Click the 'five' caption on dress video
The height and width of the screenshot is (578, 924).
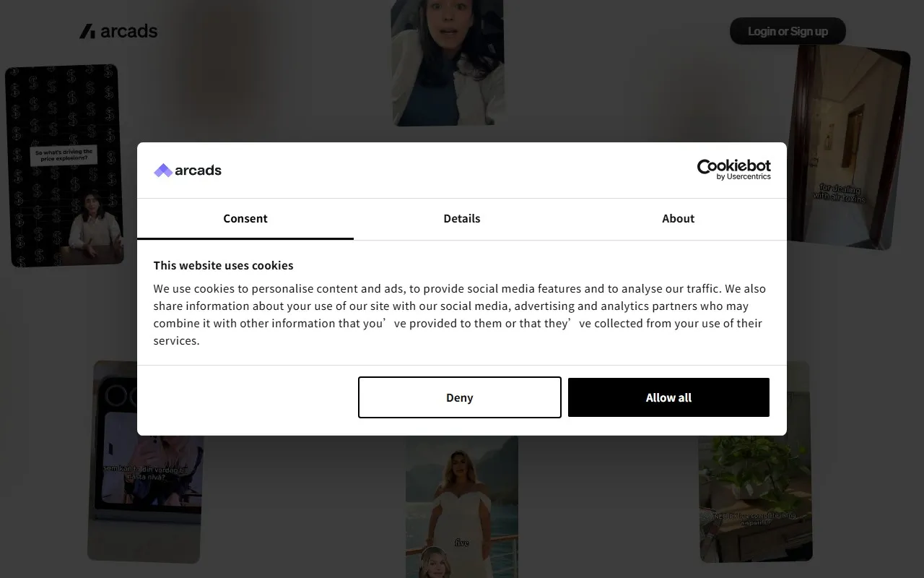pos(462,543)
